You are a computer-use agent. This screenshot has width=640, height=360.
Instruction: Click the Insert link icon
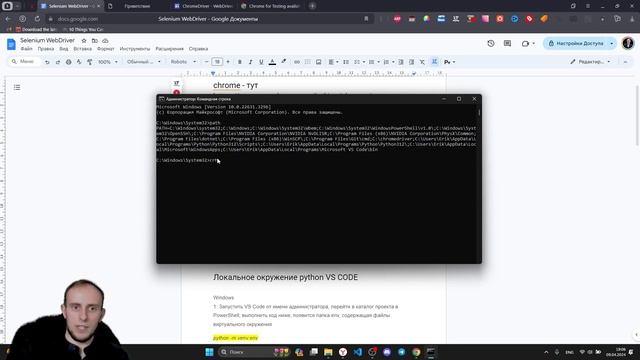[x=297, y=62]
